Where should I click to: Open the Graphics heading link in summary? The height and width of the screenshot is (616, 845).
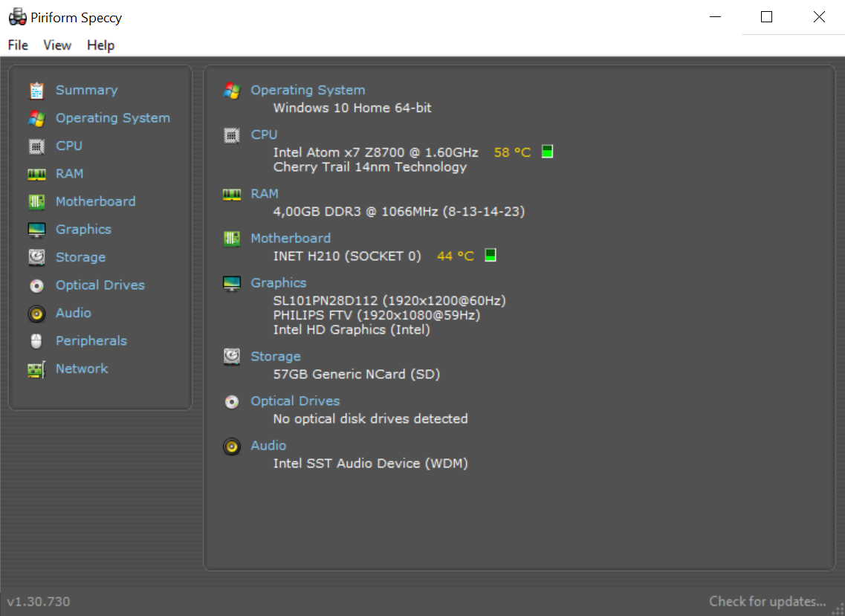(x=279, y=283)
